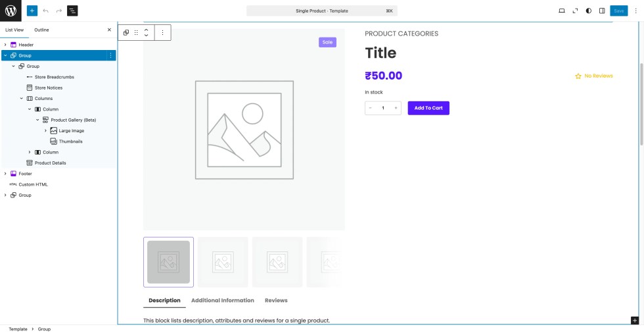Collapse the nested Group chevron
The image size is (644, 333).
pyautogui.click(x=14, y=66)
